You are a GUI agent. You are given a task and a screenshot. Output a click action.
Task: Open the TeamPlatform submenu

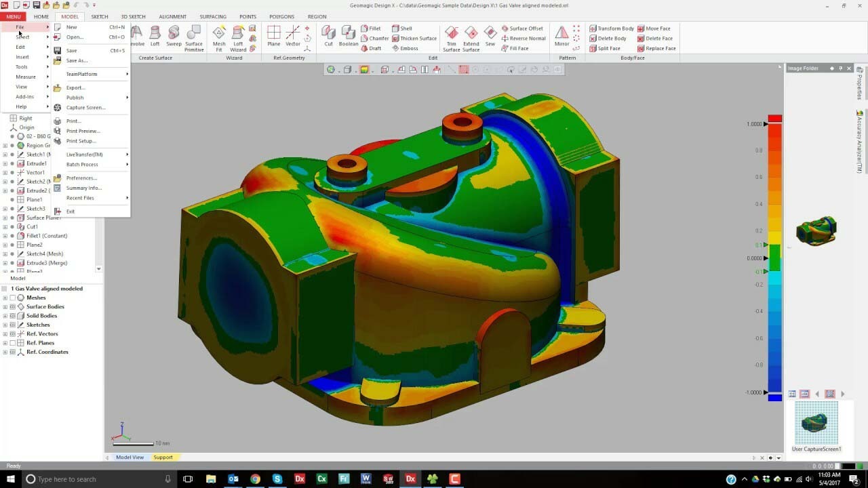pos(91,74)
